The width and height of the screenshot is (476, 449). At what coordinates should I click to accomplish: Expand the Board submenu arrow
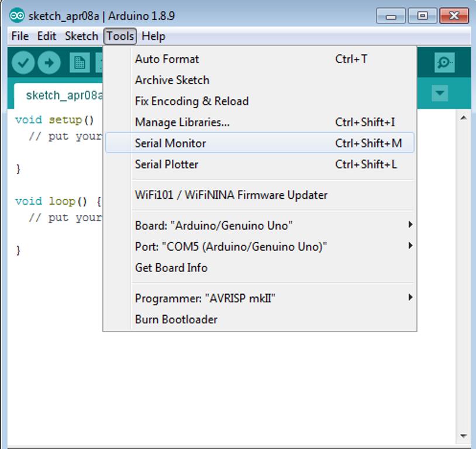410,224
